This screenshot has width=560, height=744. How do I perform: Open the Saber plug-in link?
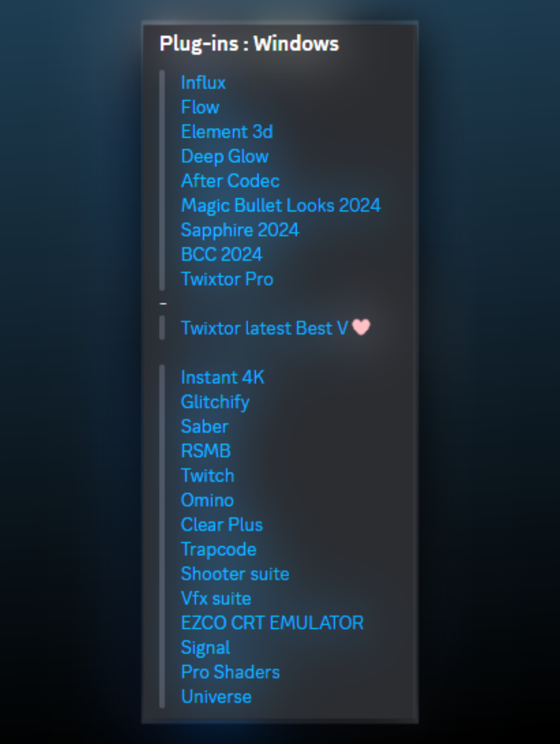tap(204, 426)
